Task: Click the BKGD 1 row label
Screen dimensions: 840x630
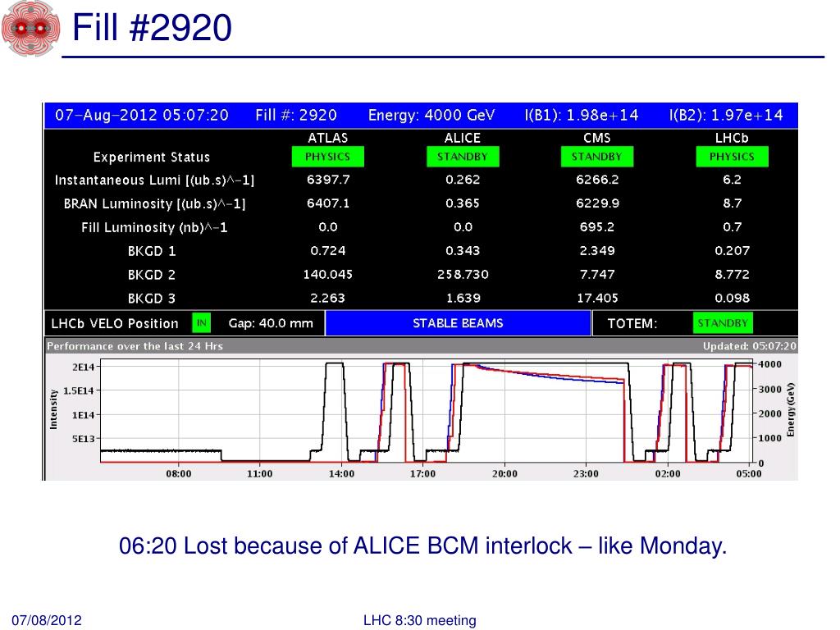Action: [152, 251]
